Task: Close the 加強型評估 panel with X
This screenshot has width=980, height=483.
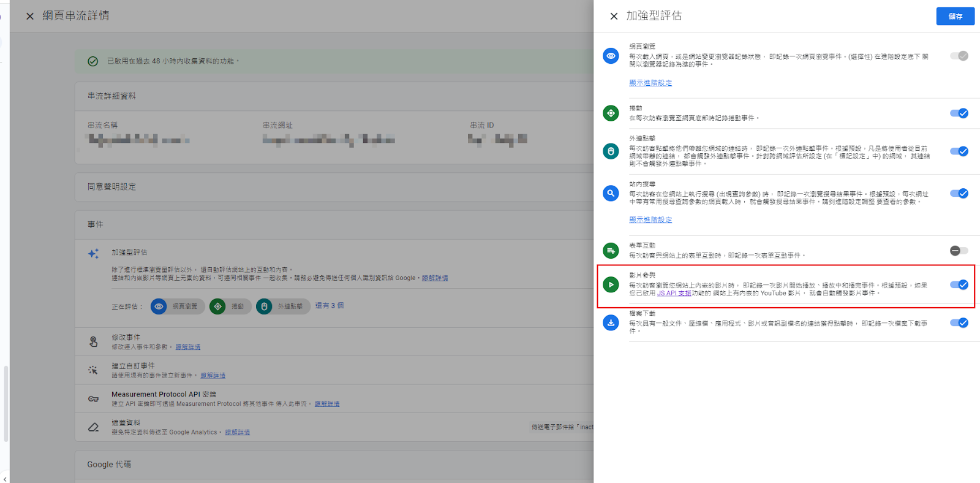Action: (x=614, y=17)
